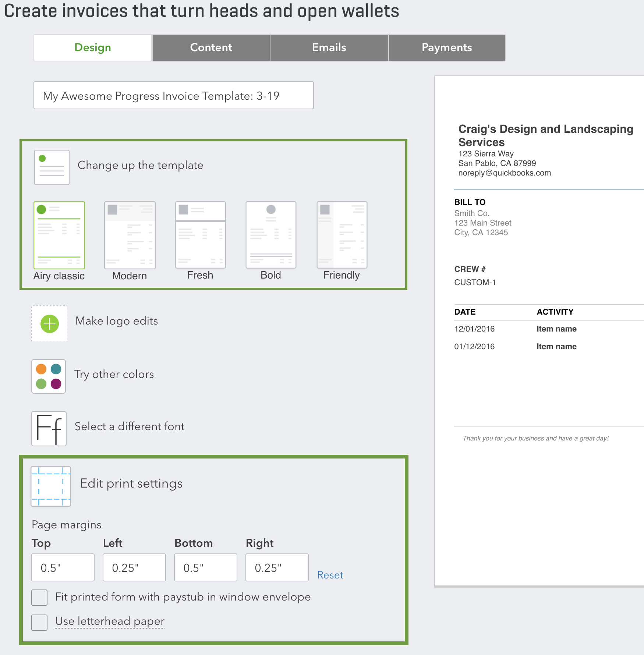
Task: Select the Modern template preview
Action: pyautogui.click(x=130, y=235)
